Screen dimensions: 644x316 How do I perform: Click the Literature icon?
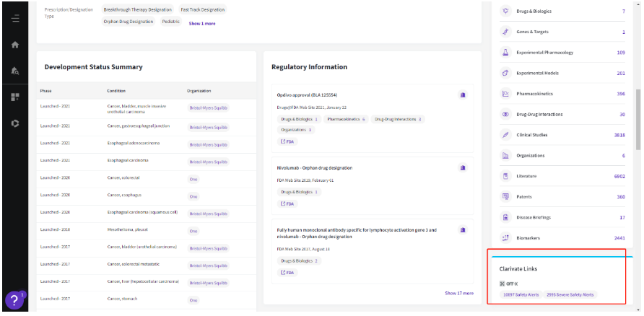click(x=505, y=176)
